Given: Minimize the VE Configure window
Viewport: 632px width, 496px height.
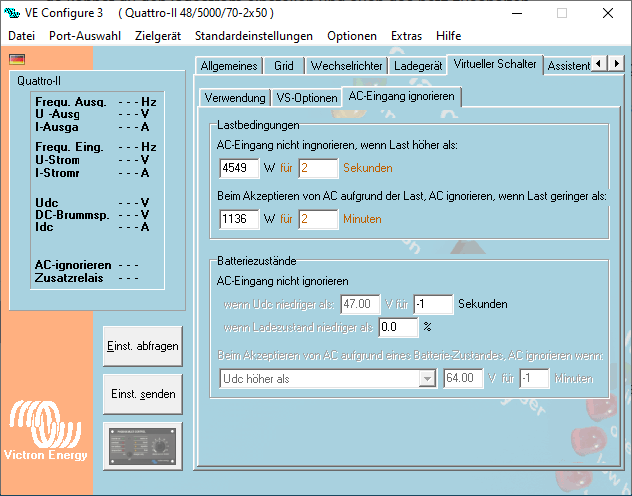Looking at the screenshot, I should pyautogui.click(x=517, y=13).
